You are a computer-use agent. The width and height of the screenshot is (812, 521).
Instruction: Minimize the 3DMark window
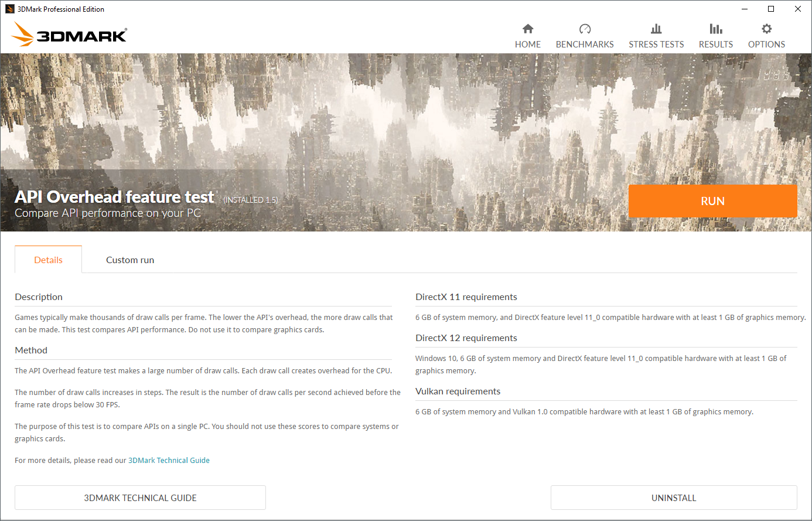click(x=745, y=9)
